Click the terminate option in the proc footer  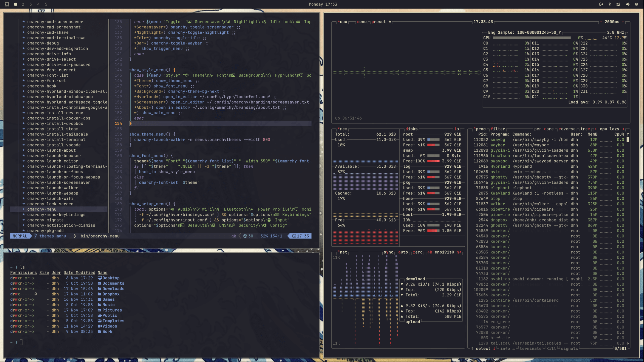[x=530, y=349]
